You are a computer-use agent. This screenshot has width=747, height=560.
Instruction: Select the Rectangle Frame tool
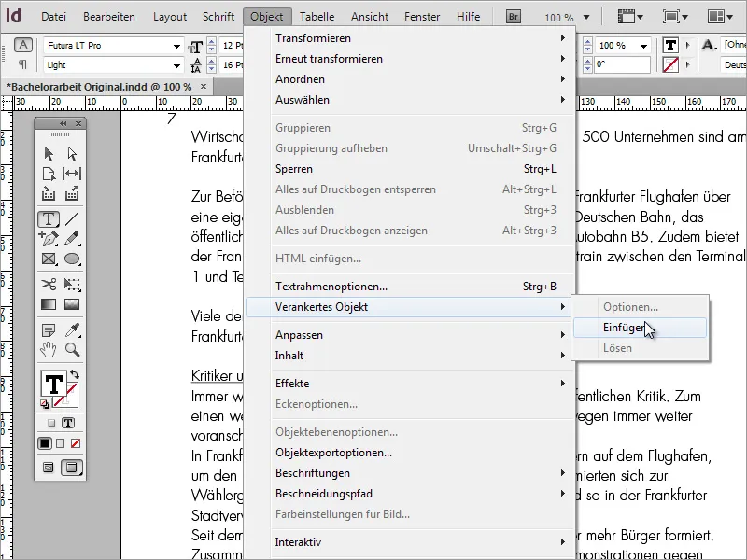coord(49,259)
